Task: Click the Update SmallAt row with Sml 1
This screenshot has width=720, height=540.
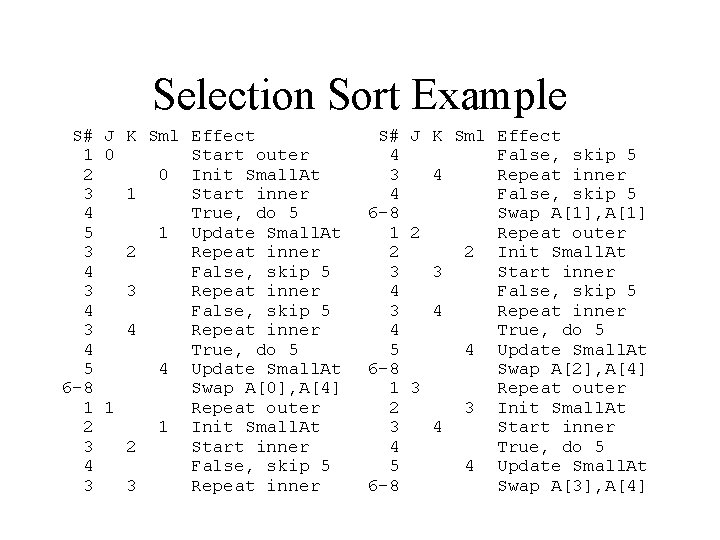Action: [x=212, y=233]
